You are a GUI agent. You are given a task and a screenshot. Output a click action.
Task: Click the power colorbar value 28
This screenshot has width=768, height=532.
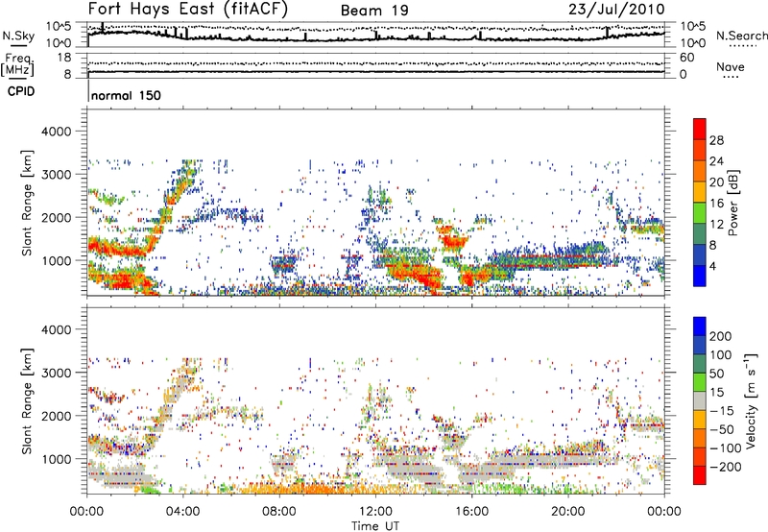pos(716,140)
